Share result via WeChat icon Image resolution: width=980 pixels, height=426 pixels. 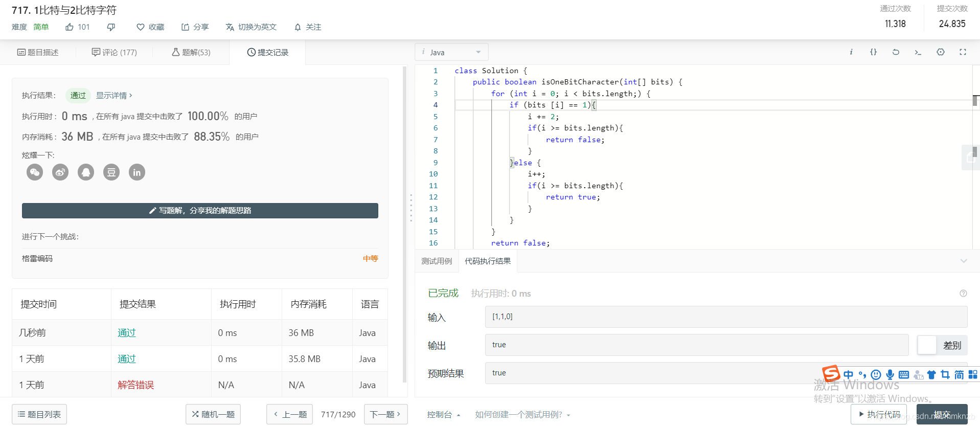click(35, 172)
